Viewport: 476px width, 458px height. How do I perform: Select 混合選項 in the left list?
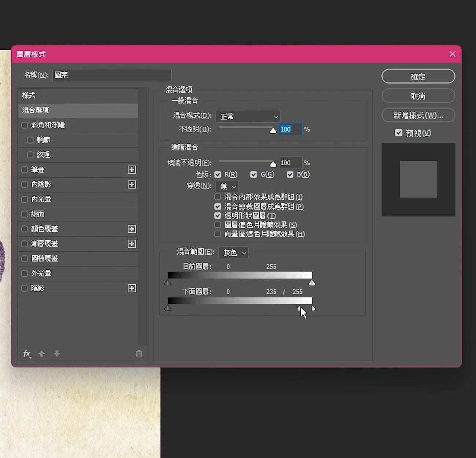point(78,110)
